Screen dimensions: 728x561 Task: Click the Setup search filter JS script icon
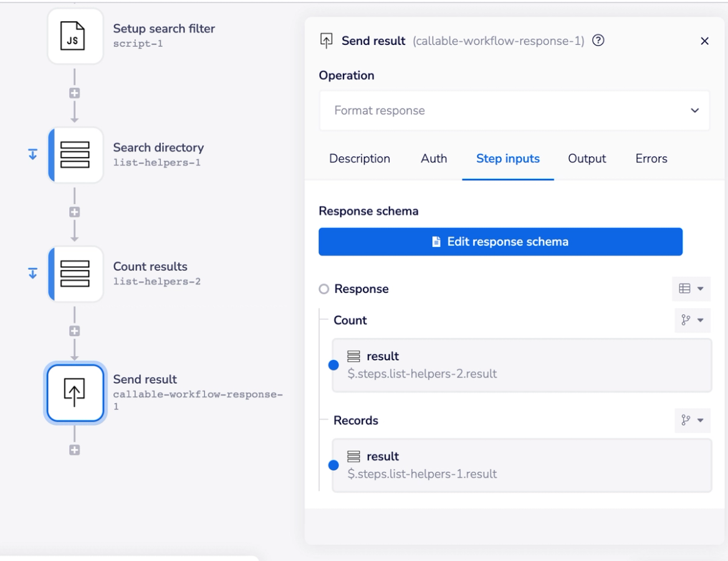point(75,36)
